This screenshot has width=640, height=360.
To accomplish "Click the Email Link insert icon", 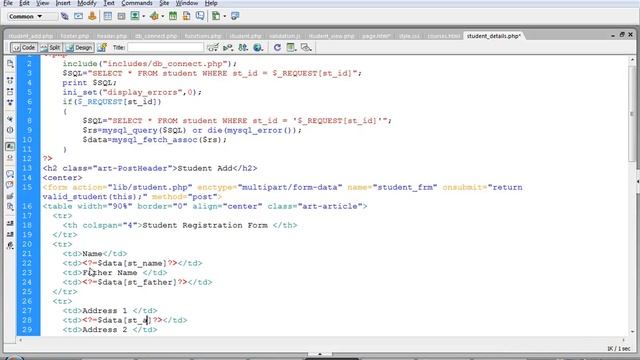I will [x=78, y=16].
